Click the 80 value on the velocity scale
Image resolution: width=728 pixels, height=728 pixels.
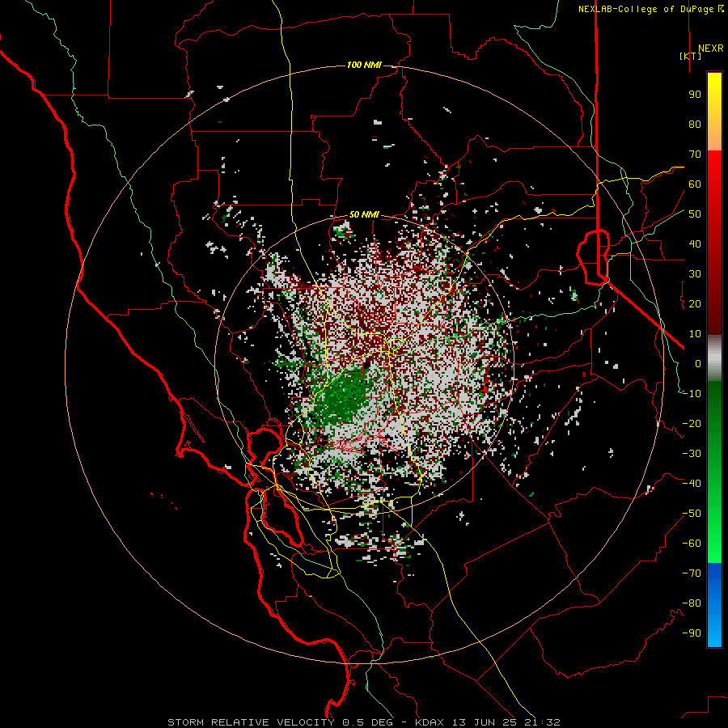pos(695,125)
